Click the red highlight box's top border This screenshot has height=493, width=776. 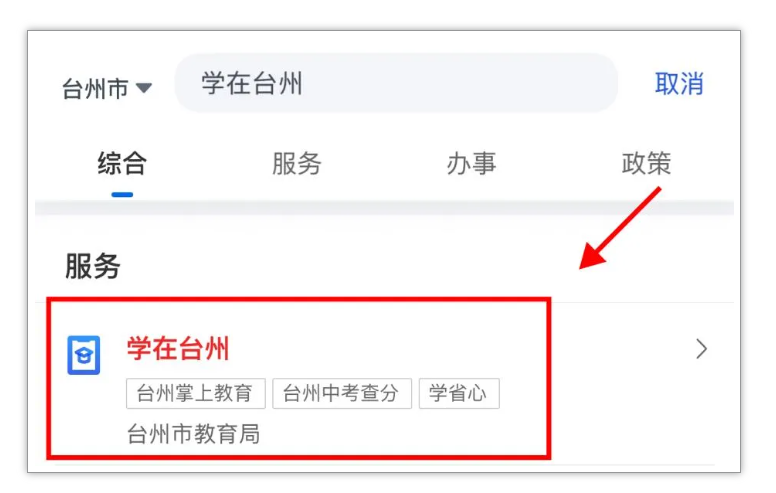click(299, 300)
